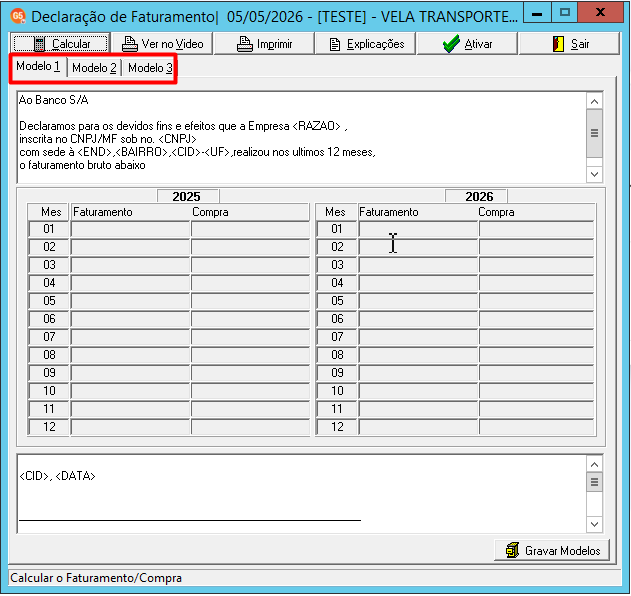Click the green checkmark Ativar icon
The width and height of the screenshot is (631, 596).
[452, 43]
